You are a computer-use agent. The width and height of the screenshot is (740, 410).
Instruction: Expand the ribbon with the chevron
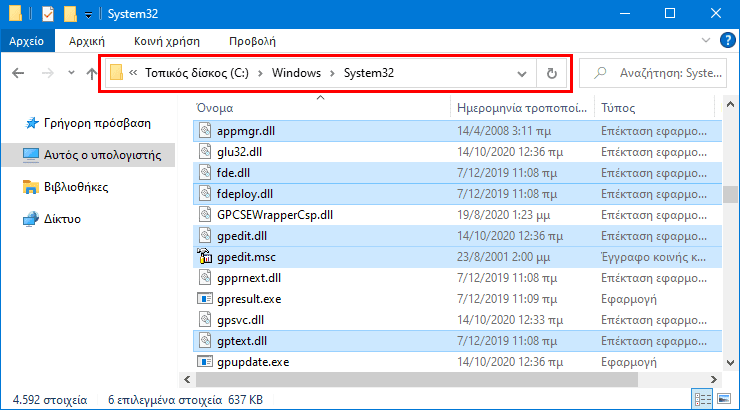pos(706,40)
